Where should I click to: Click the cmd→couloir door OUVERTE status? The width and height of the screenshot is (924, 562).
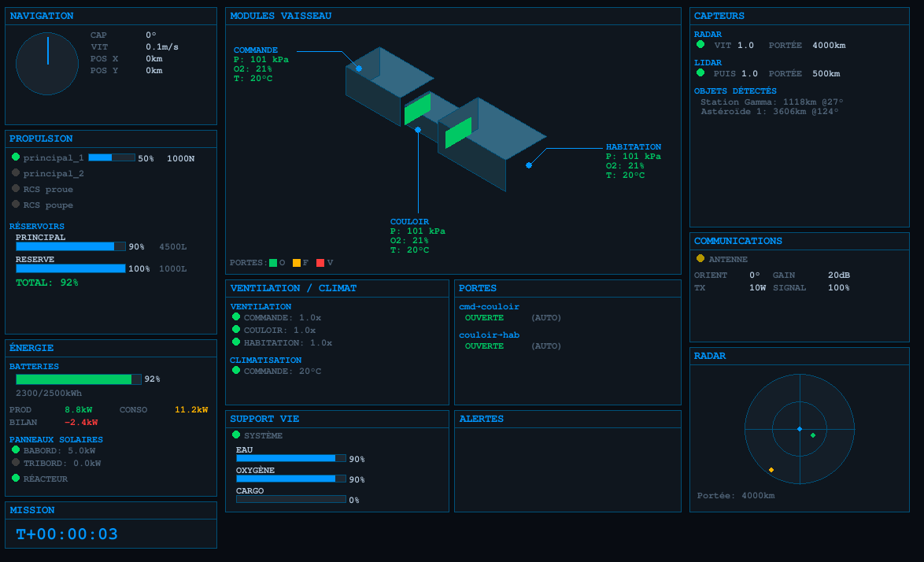coord(484,318)
